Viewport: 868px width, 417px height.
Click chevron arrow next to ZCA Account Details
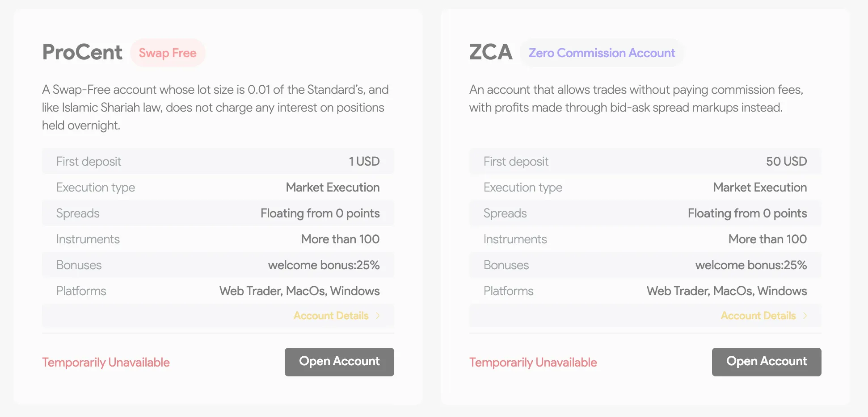[x=805, y=316]
